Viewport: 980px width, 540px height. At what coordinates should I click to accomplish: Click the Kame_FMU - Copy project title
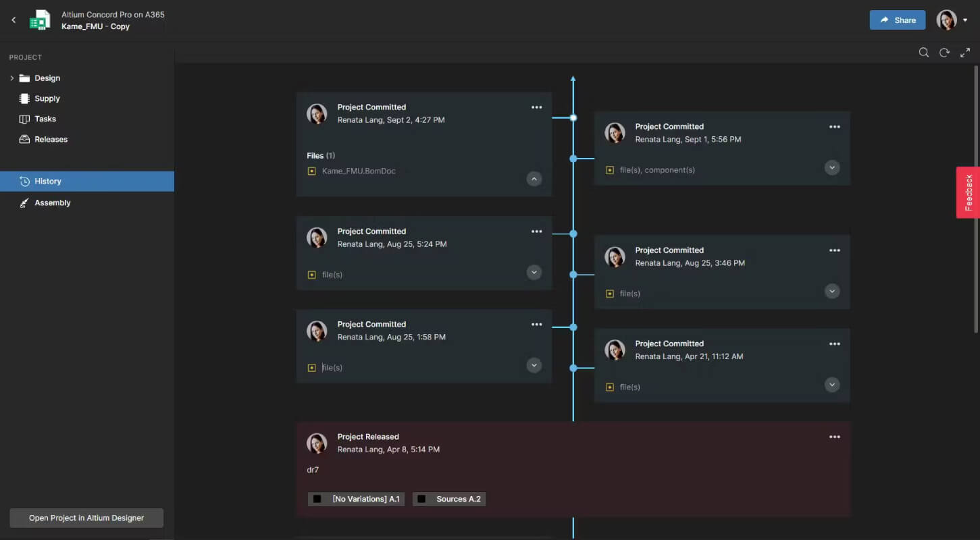coord(95,27)
